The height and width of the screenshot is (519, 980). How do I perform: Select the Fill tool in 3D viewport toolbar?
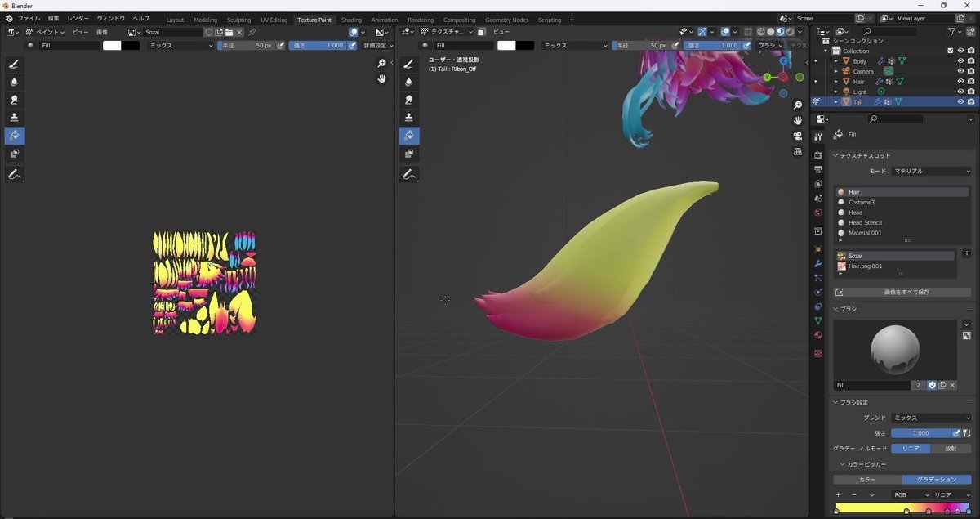(409, 136)
